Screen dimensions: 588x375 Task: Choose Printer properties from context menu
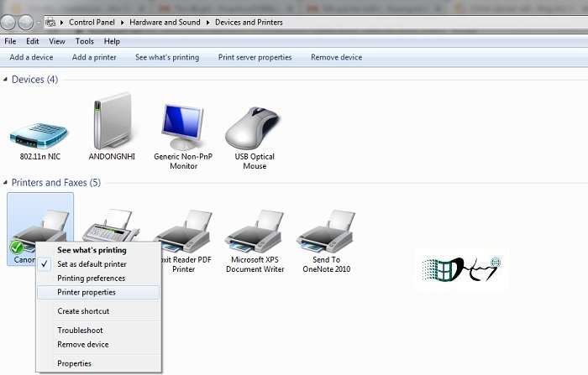pyautogui.click(x=87, y=292)
